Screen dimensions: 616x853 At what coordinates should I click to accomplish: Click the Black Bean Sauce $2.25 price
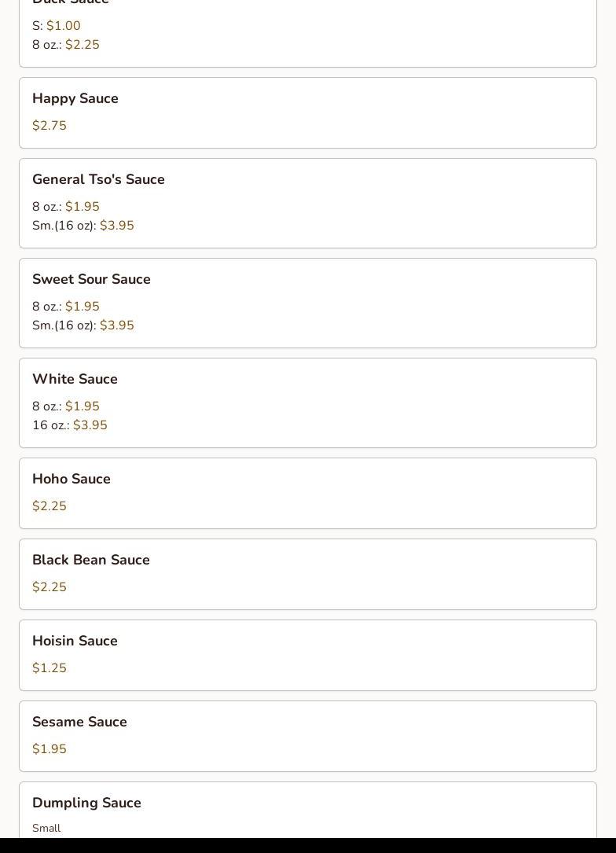pyautogui.click(x=49, y=587)
